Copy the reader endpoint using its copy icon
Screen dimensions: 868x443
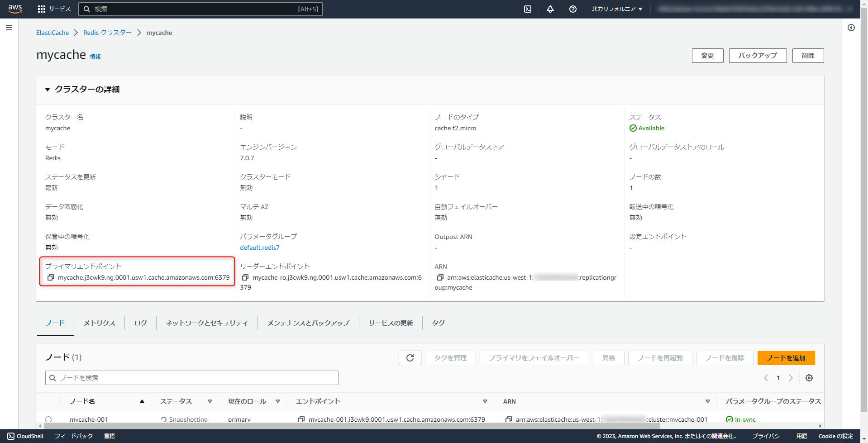click(245, 277)
